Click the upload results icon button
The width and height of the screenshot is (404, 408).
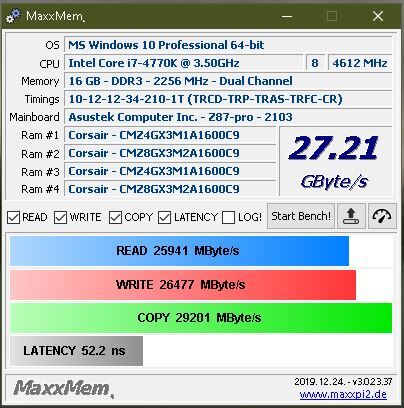click(351, 216)
